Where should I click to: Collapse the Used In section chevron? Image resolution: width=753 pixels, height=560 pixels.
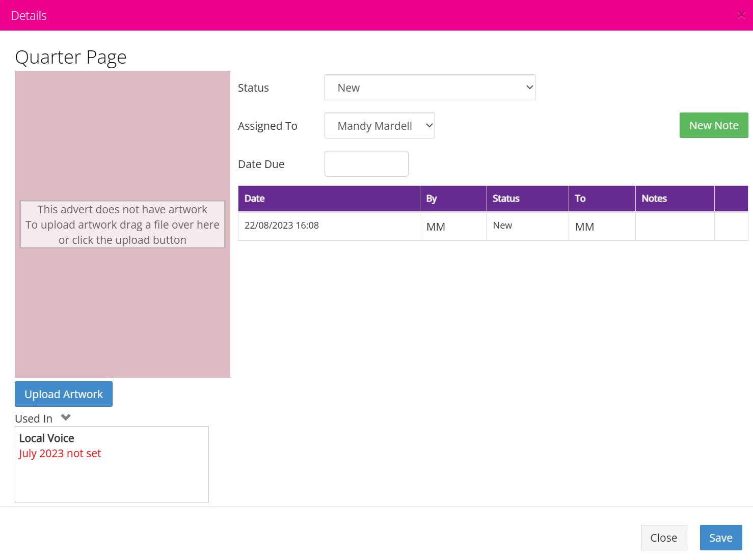(66, 417)
